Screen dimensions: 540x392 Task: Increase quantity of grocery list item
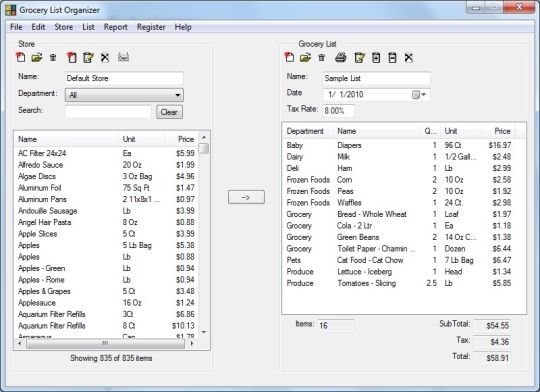376,57
